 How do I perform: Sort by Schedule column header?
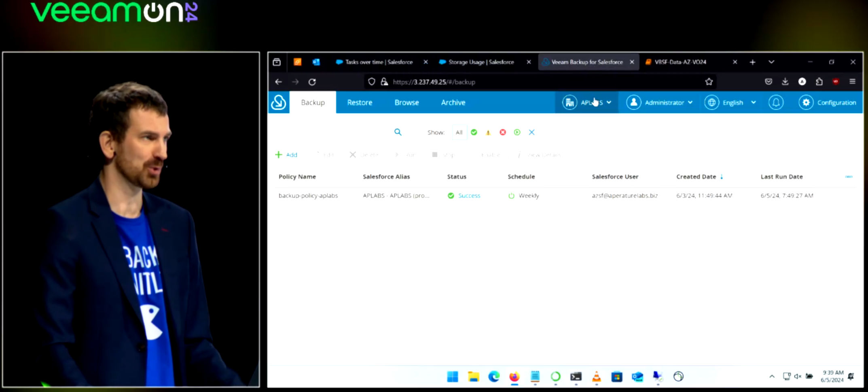pos(521,177)
